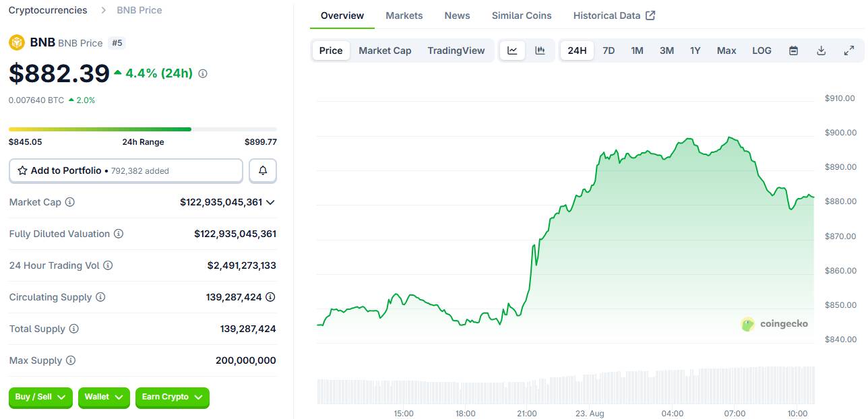Select TradingView chart mode
The height and width of the screenshot is (419, 868).
pos(456,51)
